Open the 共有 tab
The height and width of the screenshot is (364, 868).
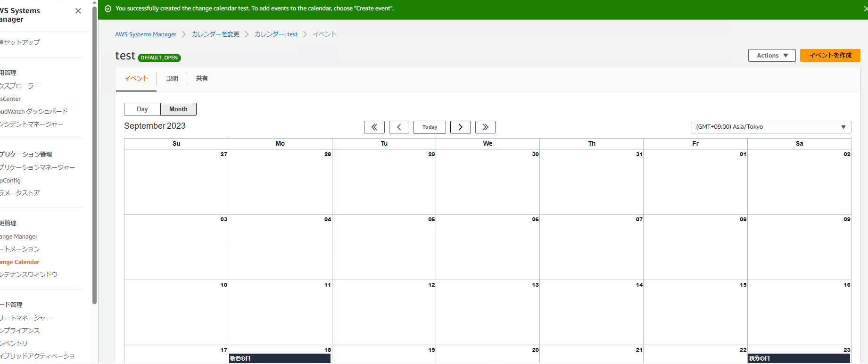pyautogui.click(x=202, y=79)
